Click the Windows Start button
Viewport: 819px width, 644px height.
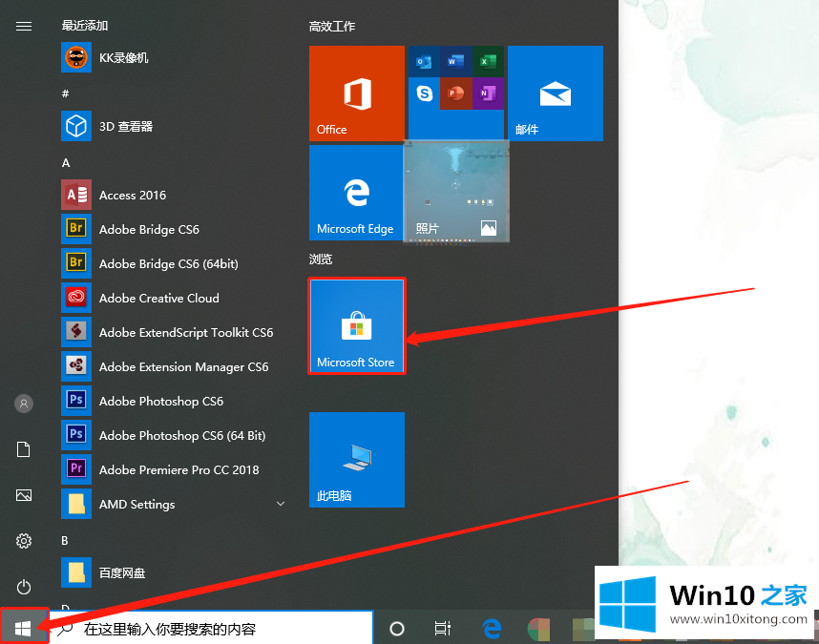pyautogui.click(x=24, y=628)
